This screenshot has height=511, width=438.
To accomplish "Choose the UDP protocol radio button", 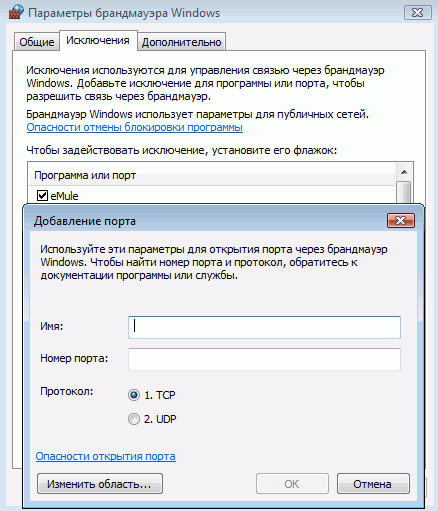I will tap(134, 419).
